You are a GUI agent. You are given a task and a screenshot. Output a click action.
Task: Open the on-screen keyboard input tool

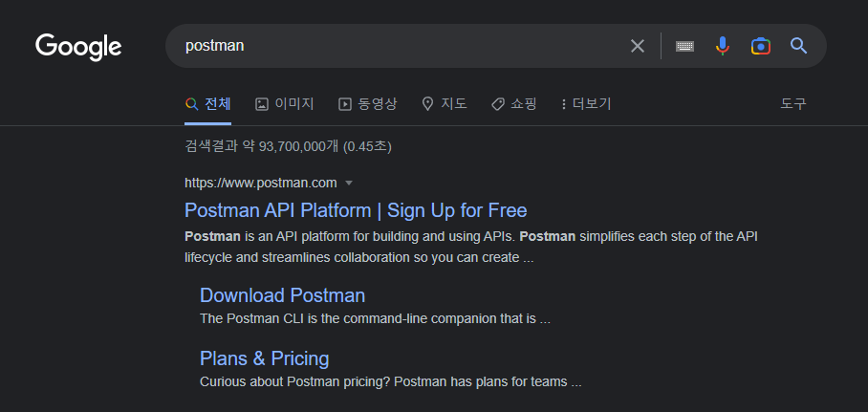pyautogui.click(x=684, y=46)
